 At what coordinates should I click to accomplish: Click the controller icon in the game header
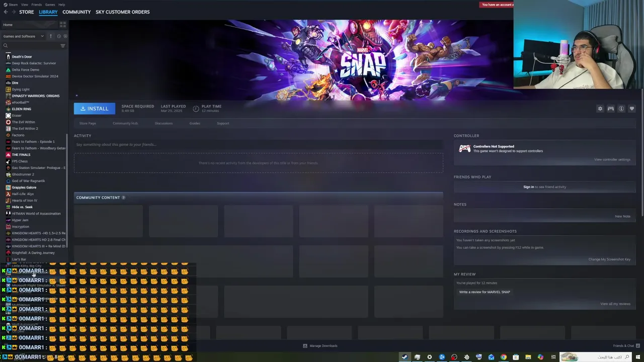[610, 109]
